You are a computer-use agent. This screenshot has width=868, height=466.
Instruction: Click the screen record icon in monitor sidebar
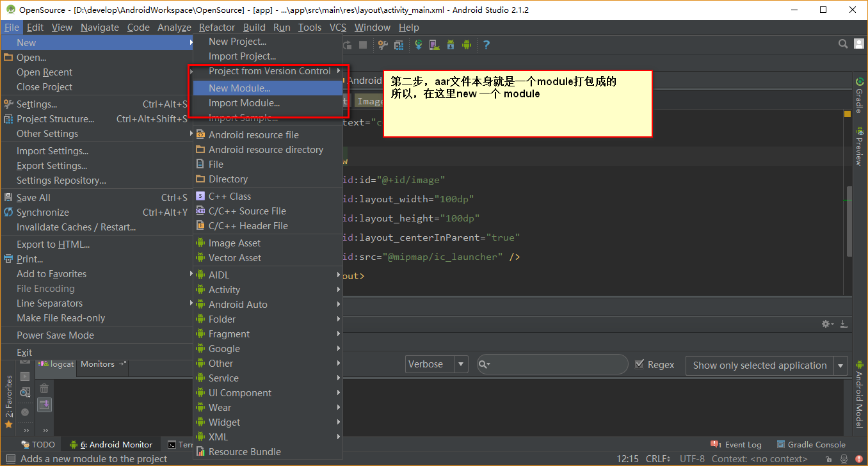pos(25,376)
